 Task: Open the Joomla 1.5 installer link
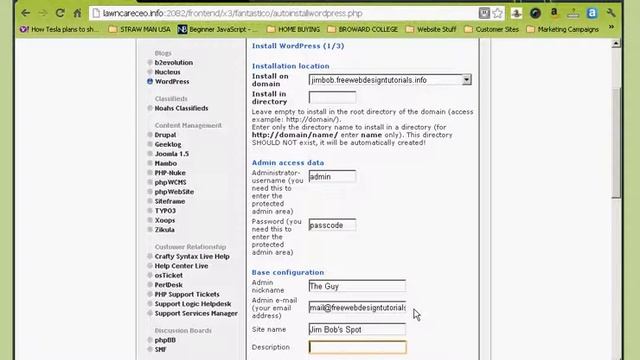[171, 153]
